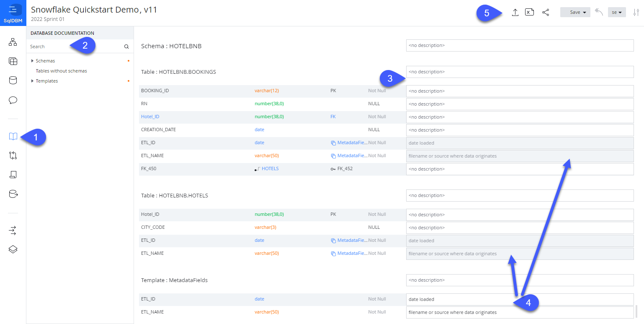Image resolution: width=644 pixels, height=324 pixels.
Task: Open the diagram explorer icon in sidebar
Action: click(13, 42)
